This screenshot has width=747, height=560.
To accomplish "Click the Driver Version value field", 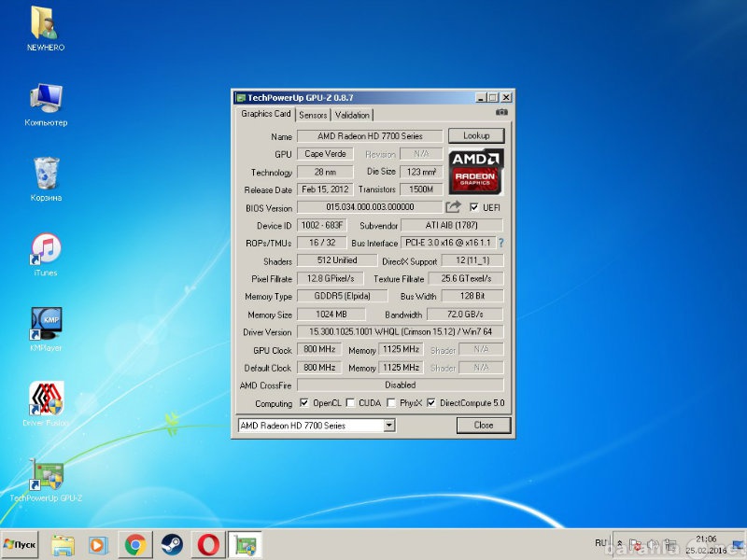I will coord(401,331).
